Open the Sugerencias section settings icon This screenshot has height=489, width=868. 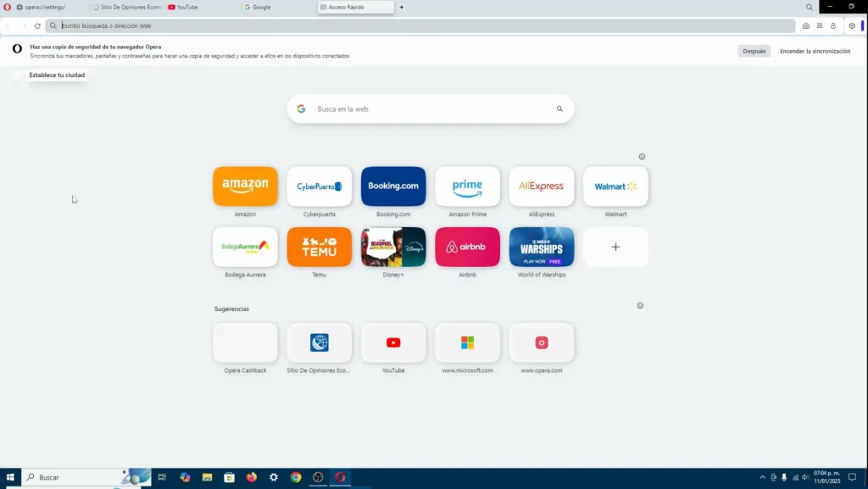point(640,305)
